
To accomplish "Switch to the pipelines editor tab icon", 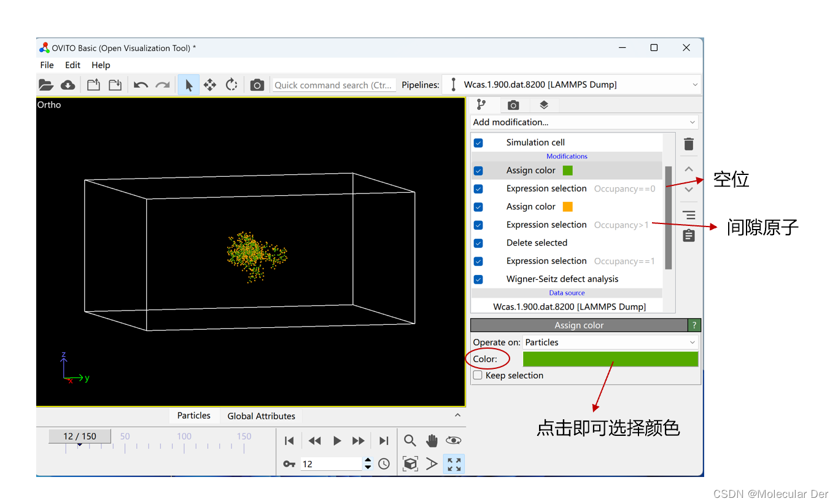I will 481,105.
